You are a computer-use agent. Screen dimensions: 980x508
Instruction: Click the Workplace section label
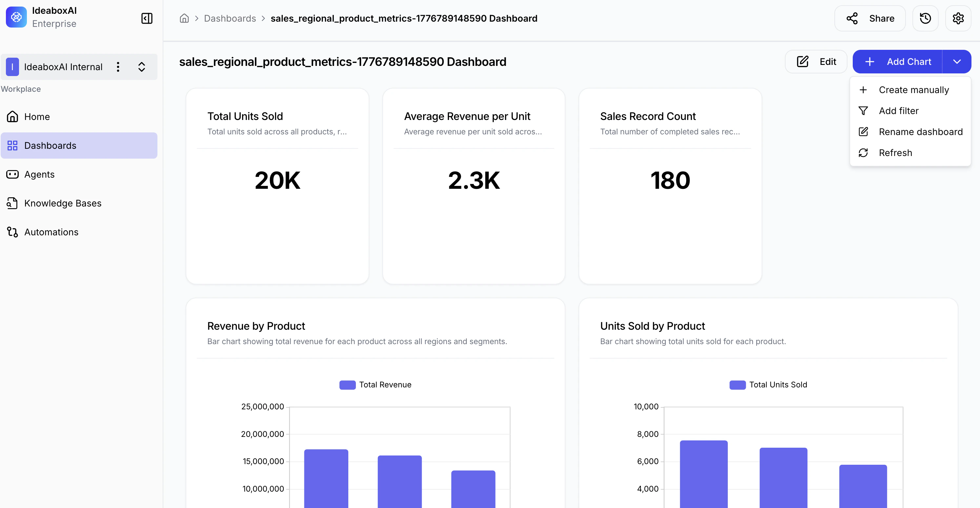(x=21, y=89)
